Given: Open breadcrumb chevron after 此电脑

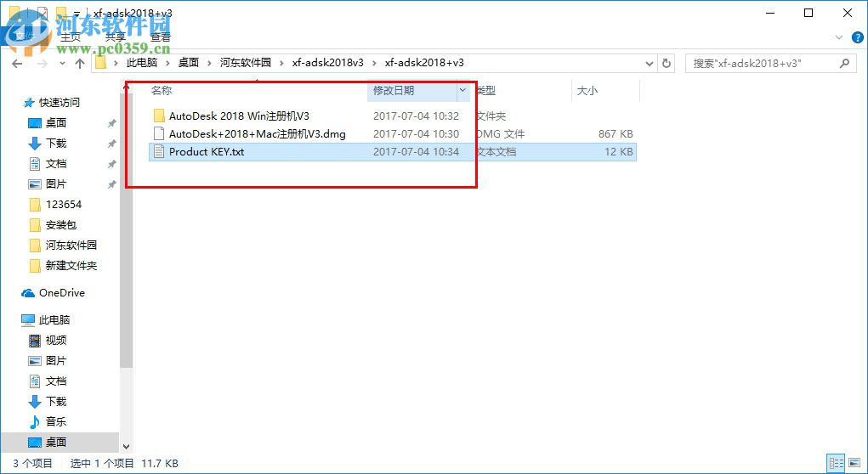Looking at the screenshot, I should [167, 63].
